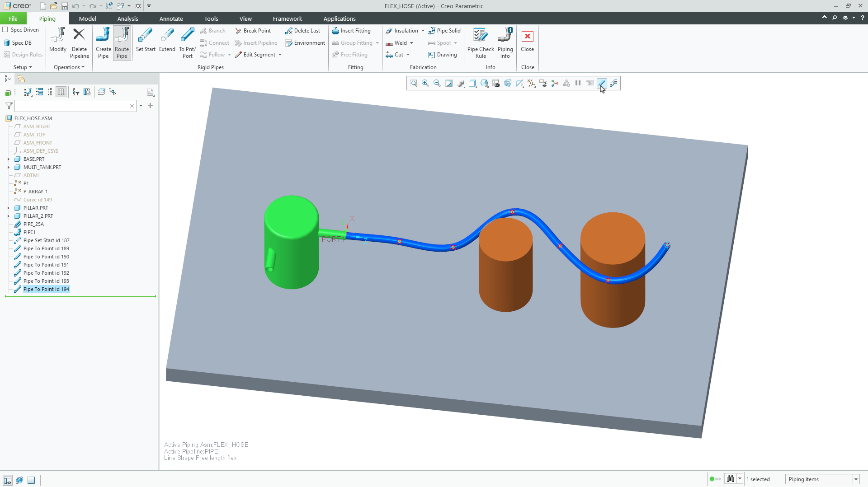Choose the Extend pipe tool
The height and width of the screenshot is (487, 868).
click(167, 40)
